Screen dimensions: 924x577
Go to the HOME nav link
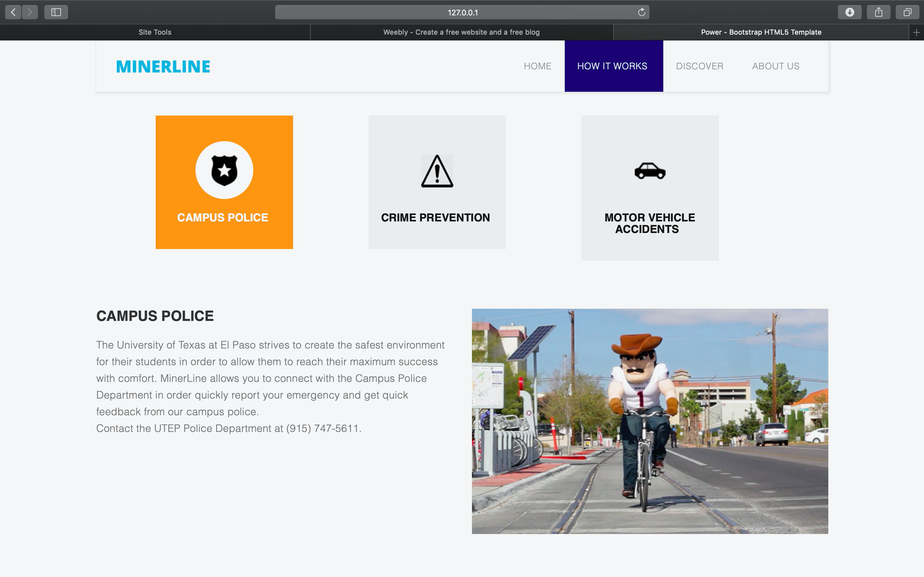[x=537, y=66]
